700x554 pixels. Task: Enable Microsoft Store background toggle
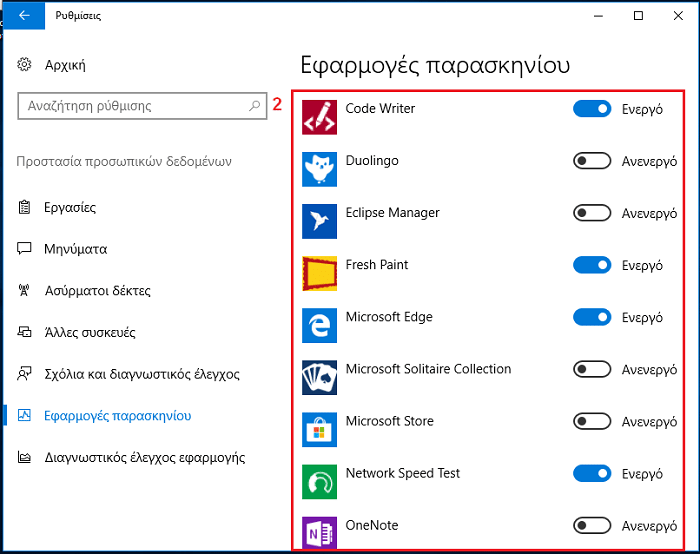coord(592,421)
